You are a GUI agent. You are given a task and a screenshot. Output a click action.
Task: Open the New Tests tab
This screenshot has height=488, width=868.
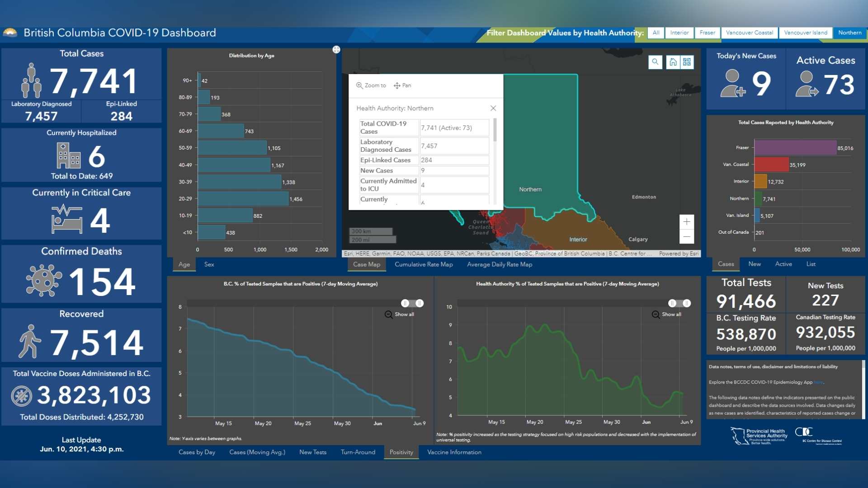pyautogui.click(x=313, y=452)
